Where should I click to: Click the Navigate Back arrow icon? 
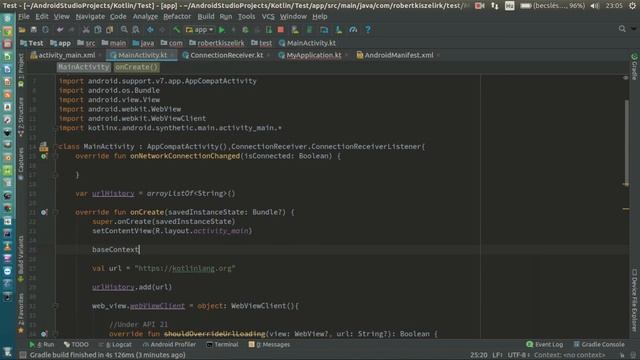click(x=150, y=29)
